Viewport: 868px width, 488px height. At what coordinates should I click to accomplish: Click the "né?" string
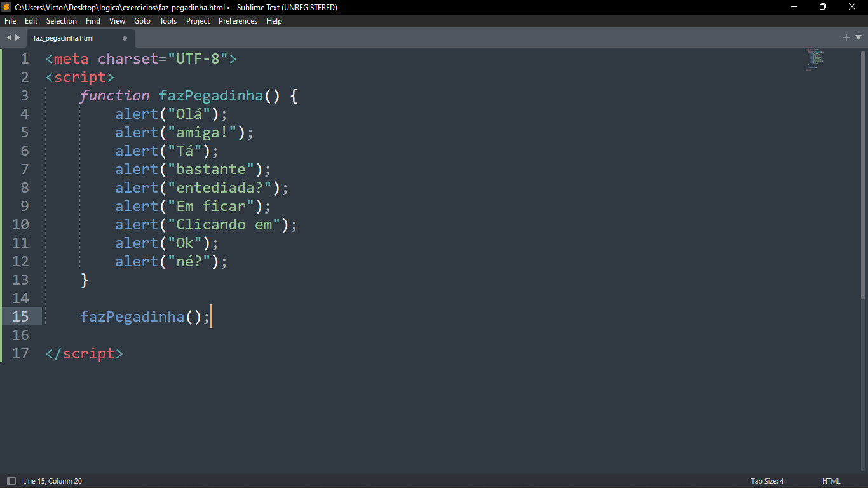click(189, 262)
